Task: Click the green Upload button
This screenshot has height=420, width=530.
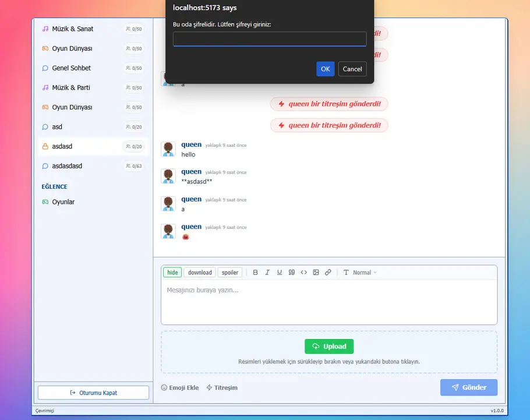Action: pyautogui.click(x=329, y=347)
